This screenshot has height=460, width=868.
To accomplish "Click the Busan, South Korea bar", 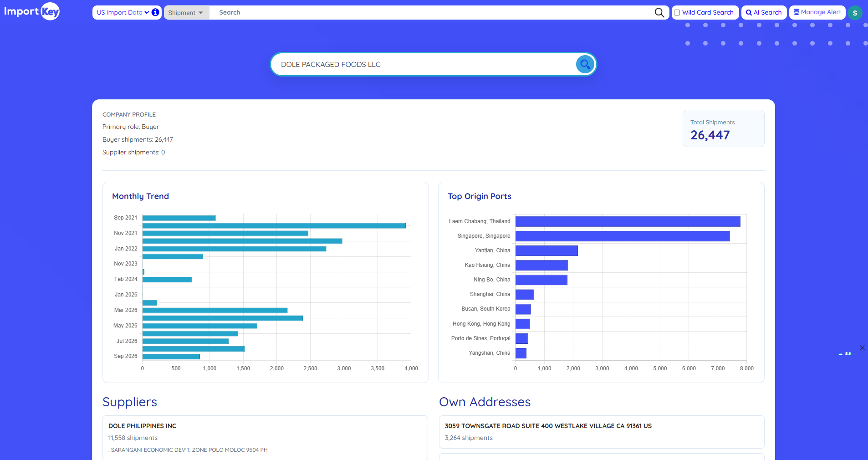I will pos(523,309).
